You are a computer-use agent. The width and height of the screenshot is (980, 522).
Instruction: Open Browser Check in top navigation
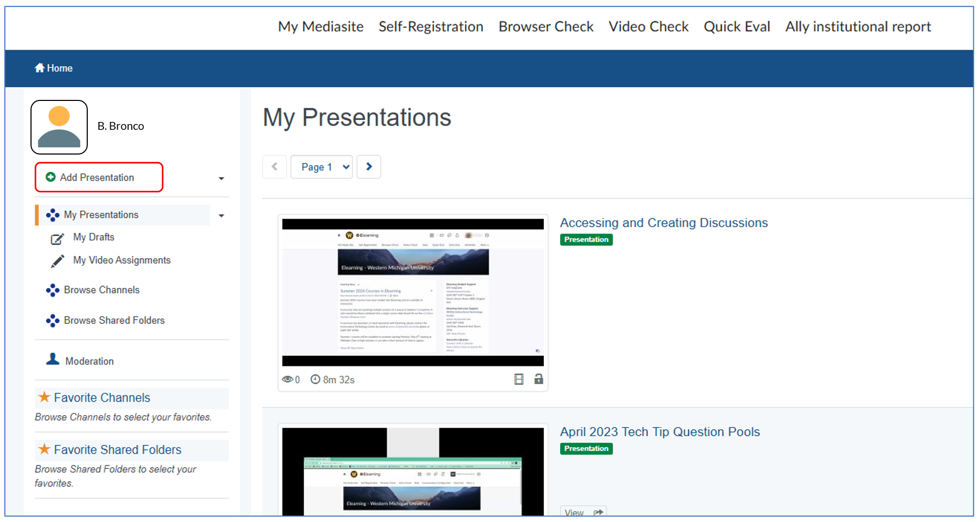point(546,26)
